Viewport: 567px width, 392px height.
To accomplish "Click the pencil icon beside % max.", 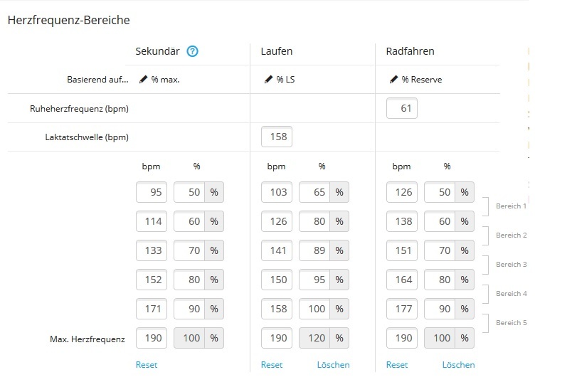I will tap(143, 80).
